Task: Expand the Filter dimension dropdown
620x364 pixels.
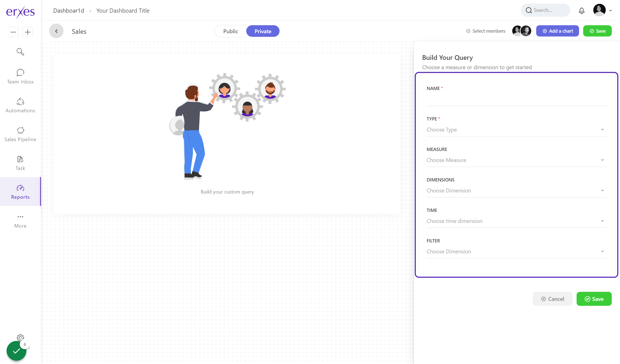Action: click(x=517, y=251)
